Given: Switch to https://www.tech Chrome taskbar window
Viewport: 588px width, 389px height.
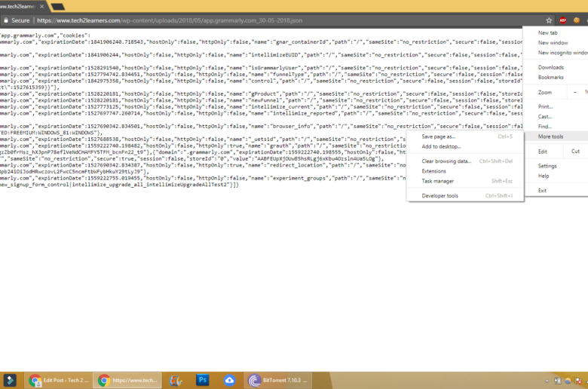Looking at the screenshot, I should (x=127, y=381).
